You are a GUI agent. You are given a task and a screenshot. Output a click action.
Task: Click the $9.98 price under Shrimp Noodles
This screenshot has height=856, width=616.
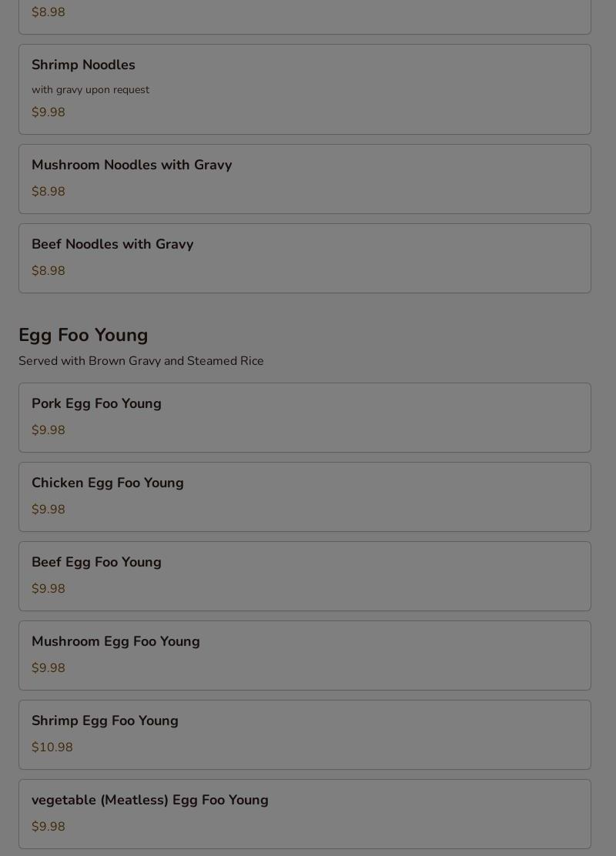(49, 112)
